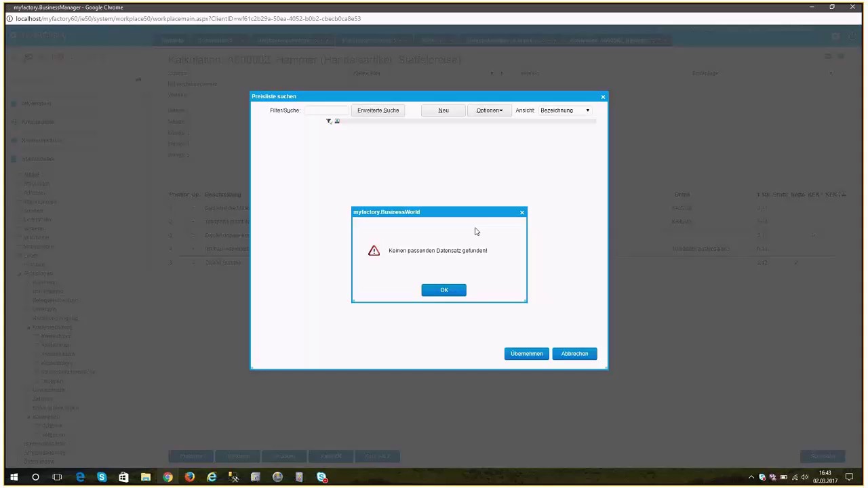Viewport: 868px width, 488px height.
Task: Click the Übernehmen button
Action: 527,354
